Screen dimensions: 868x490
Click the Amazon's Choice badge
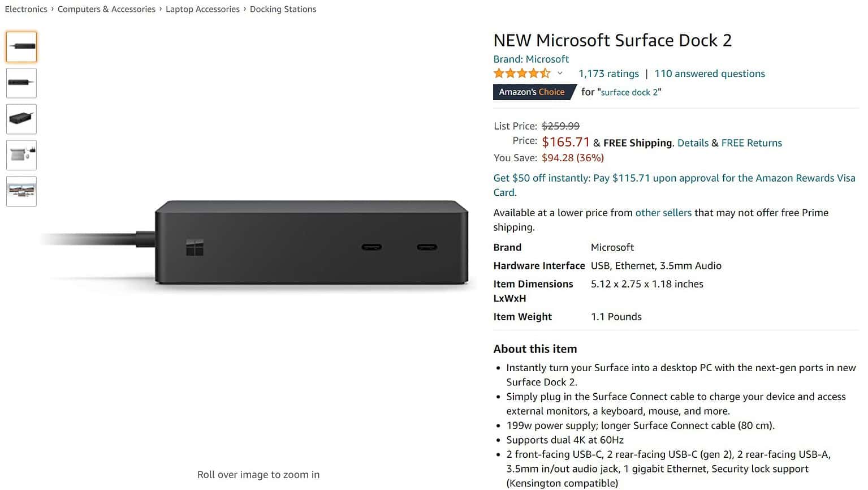coord(532,92)
